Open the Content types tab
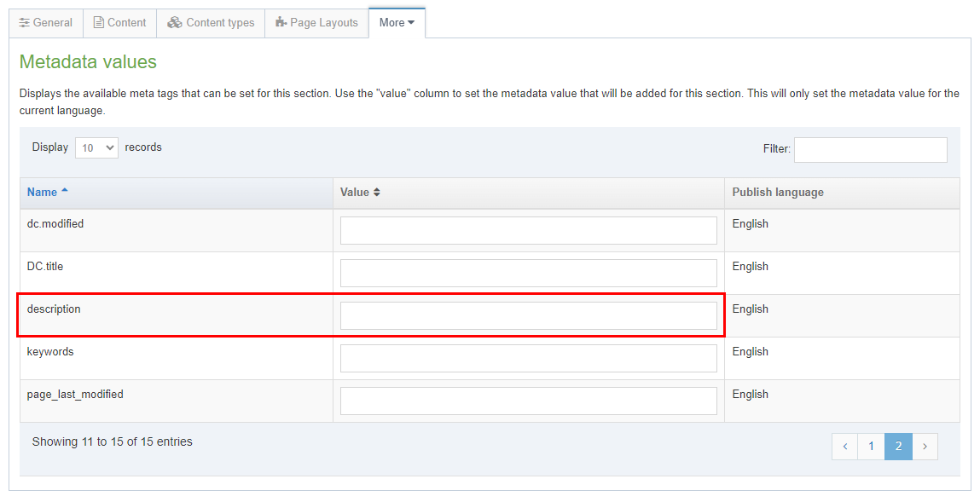980x502 pixels. 211,22
